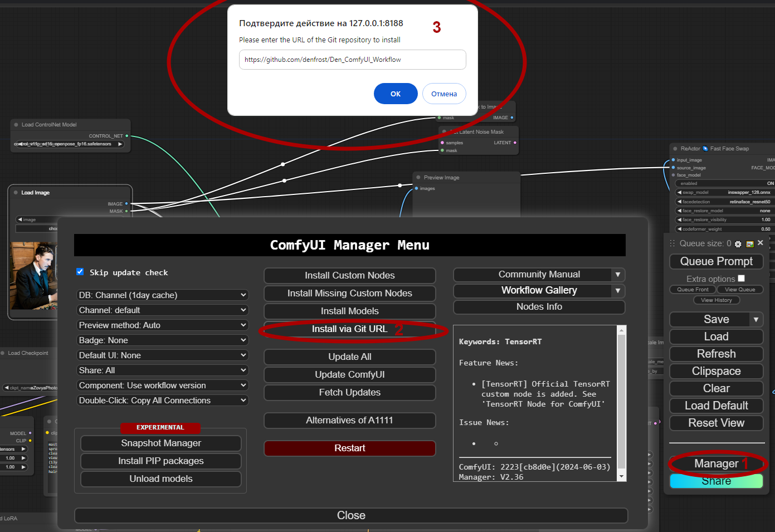Close the queue panel with X
This screenshot has width=775, height=532.
761,243
